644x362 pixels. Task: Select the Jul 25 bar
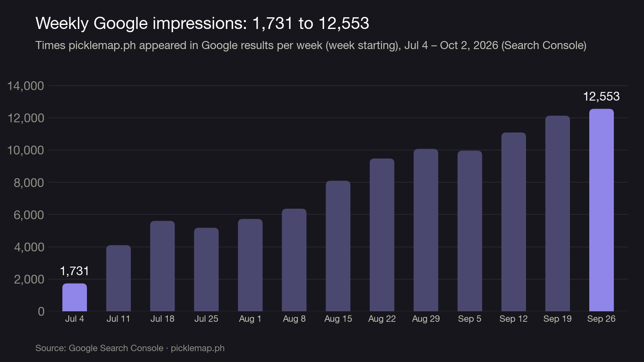pyautogui.click(x=206, y=269)
